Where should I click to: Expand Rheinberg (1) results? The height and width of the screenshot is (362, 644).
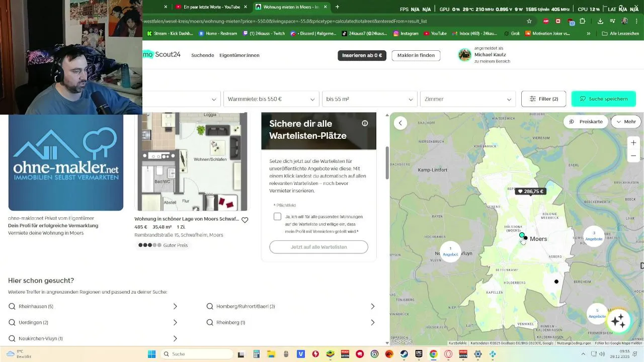(291, 322)
